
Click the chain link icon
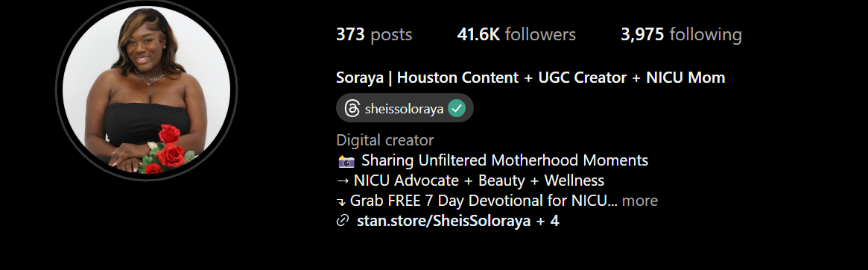[343, 222]
